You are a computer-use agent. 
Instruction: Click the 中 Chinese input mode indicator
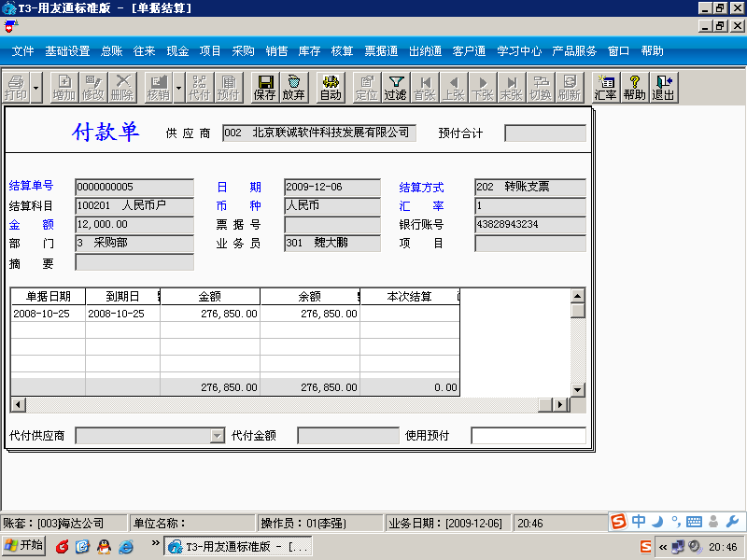639,522
